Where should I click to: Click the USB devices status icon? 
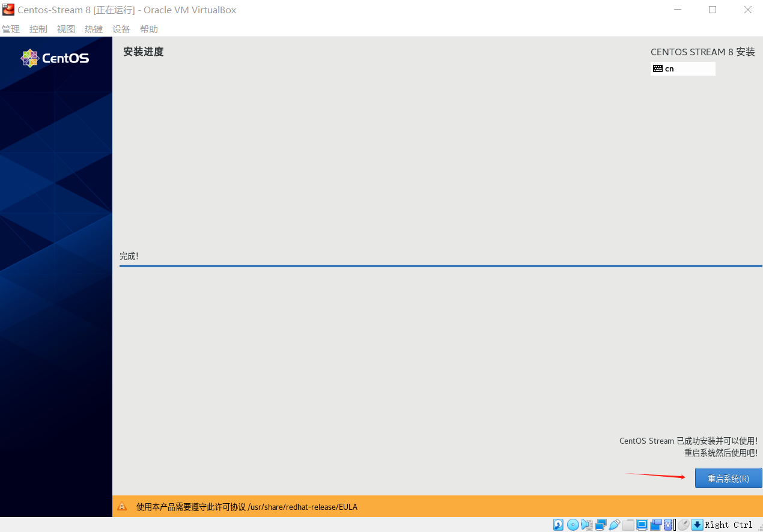tap(615, 525)
